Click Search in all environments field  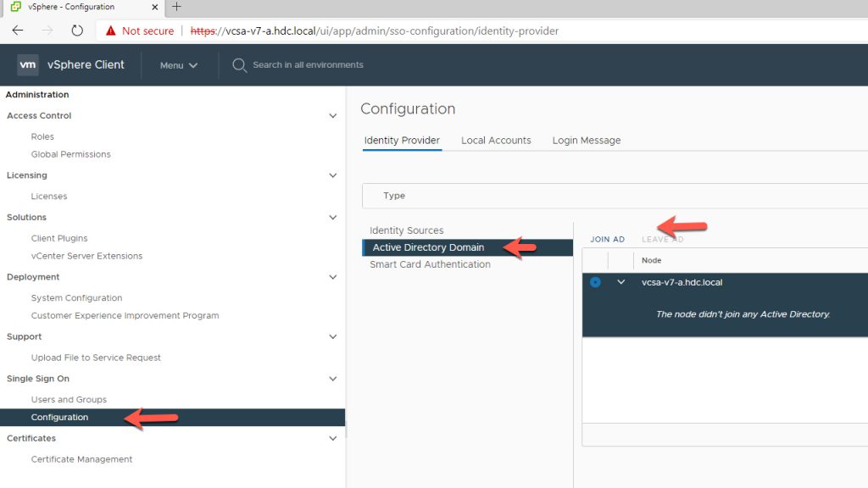tap(308, 64)
